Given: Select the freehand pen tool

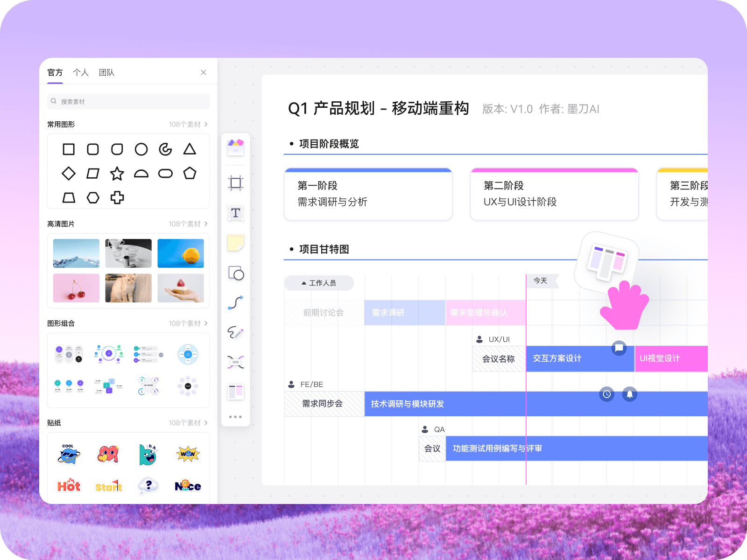Looking at the screenshot, I should tap(236, 333).
